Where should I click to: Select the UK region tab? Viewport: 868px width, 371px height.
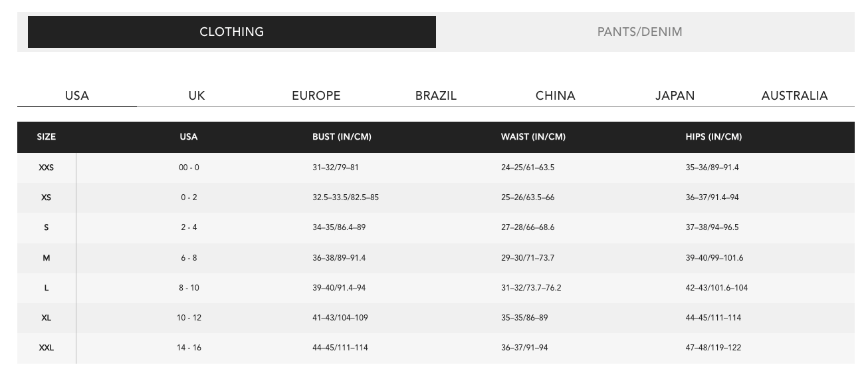(x=197, y=96)
